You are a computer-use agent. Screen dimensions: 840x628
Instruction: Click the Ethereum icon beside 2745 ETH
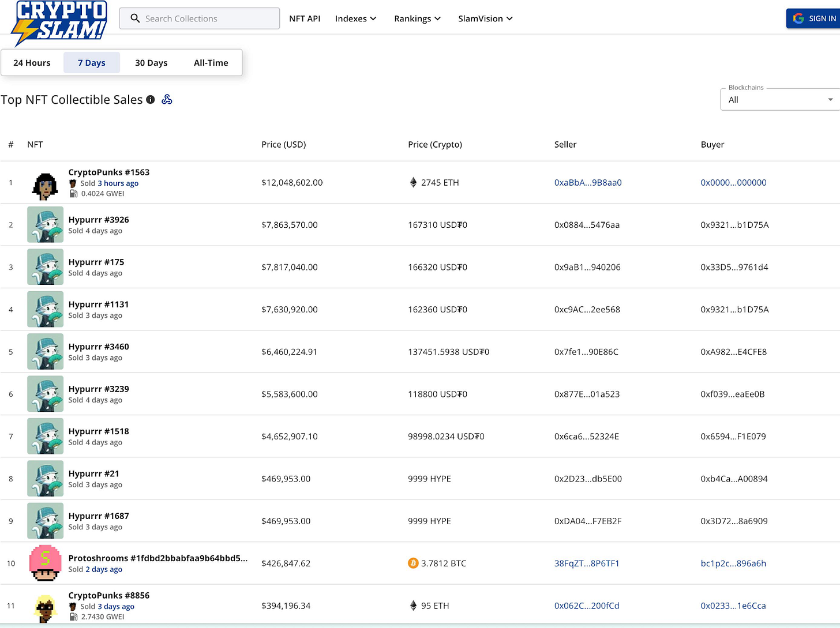pos(413,183)
